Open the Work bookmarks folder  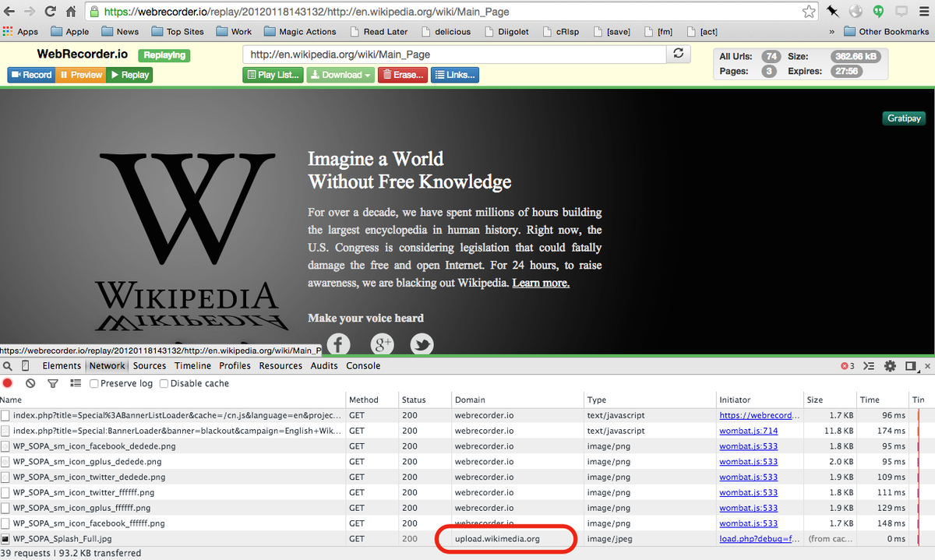pos(234,32)
